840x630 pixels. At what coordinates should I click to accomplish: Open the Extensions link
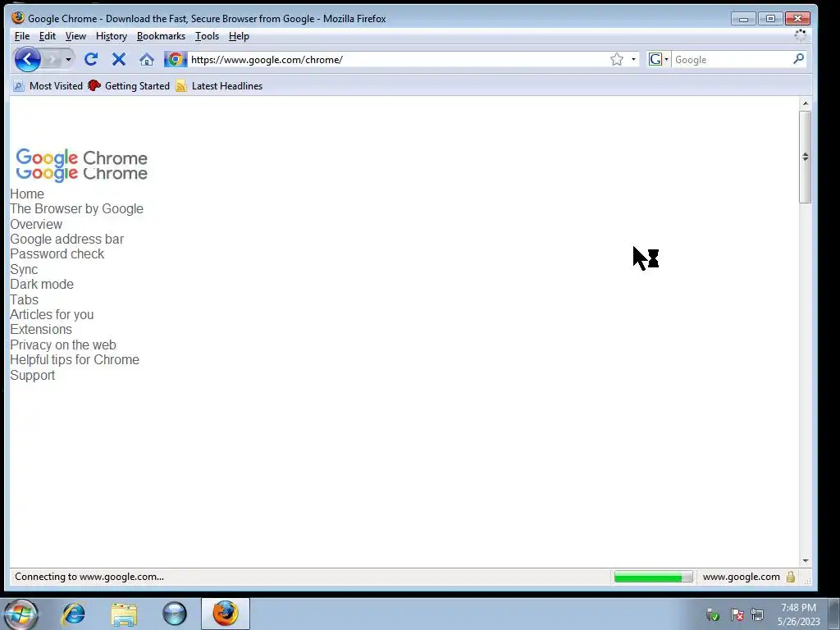pos(41,330)
